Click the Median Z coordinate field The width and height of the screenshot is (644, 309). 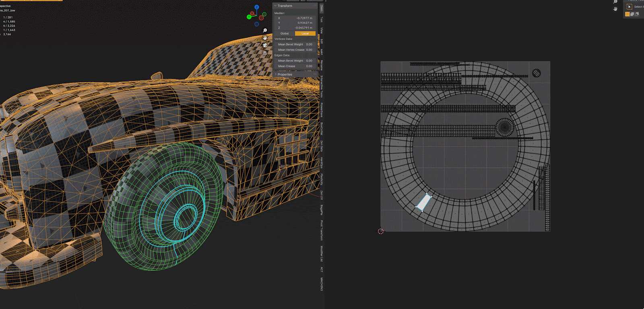click(x=295, y=28)
